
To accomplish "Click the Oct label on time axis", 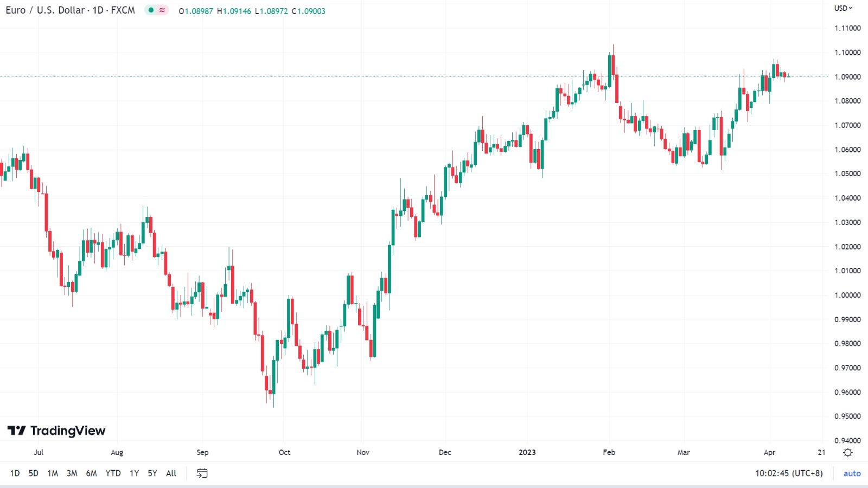I will (284, 452).
